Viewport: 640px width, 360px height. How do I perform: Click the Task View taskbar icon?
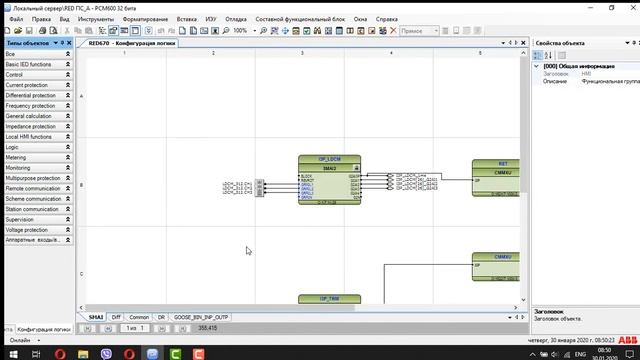click(36, 354)
